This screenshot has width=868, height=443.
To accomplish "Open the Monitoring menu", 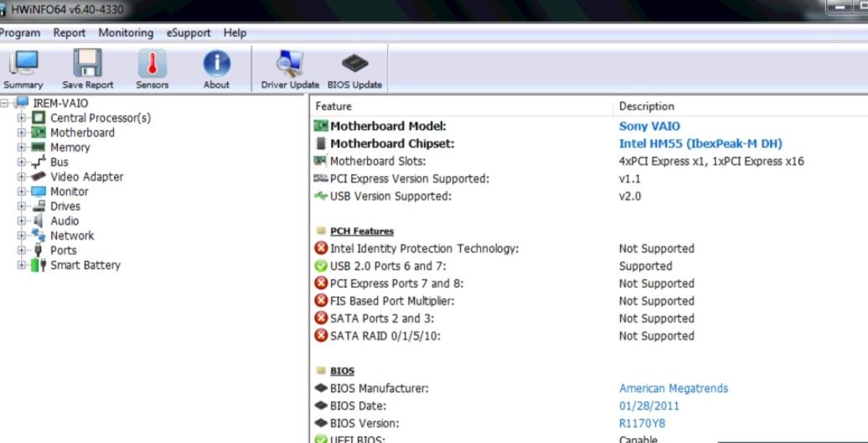I will [x=126, y=33].
